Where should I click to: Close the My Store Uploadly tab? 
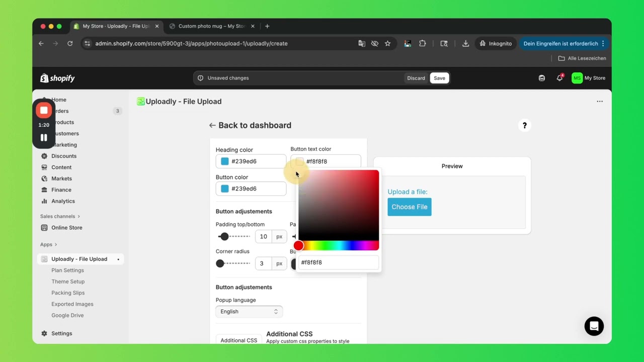coord(157,26)
